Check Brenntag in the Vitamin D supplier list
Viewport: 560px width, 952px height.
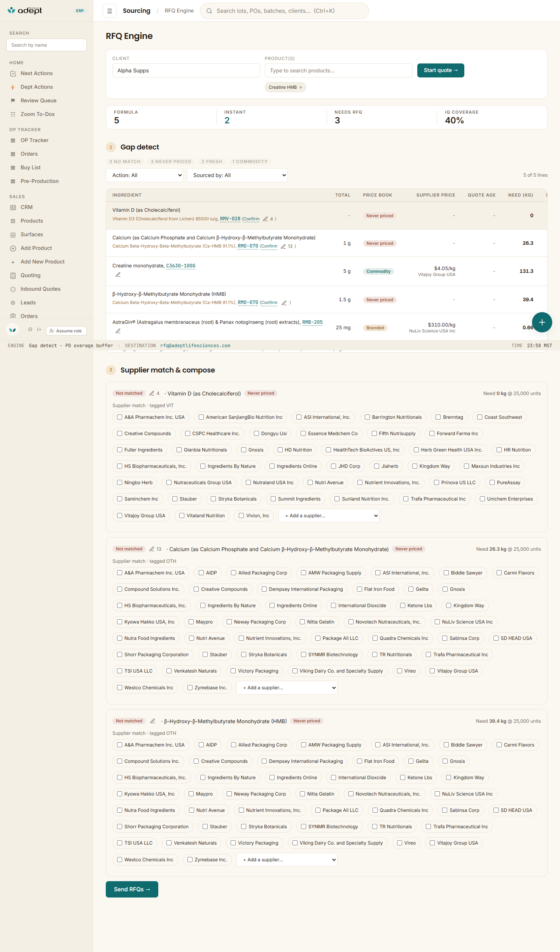pyautogui.click(x=438, y=417)
